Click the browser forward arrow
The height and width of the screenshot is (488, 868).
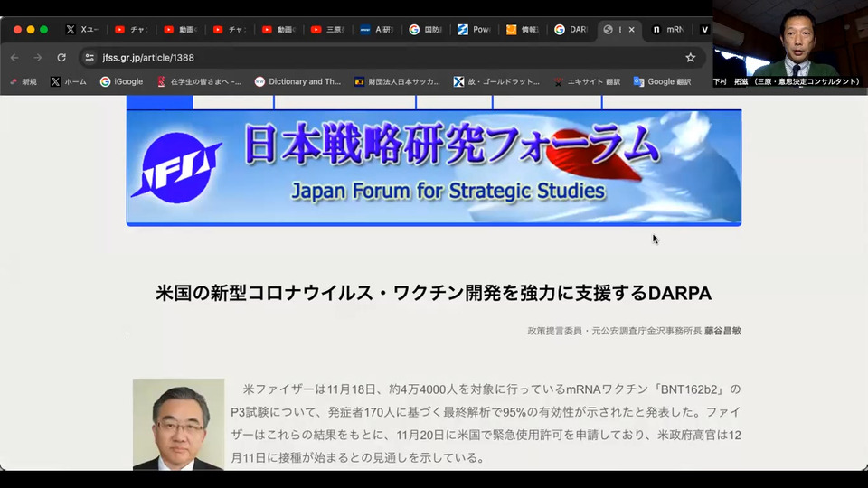[38, 58]
